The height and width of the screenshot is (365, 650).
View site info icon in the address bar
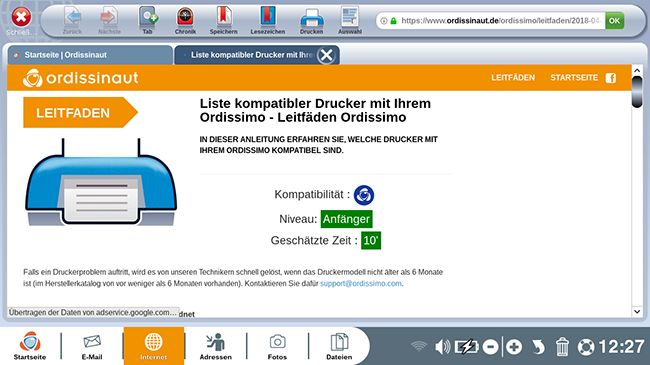pos(384,21)
